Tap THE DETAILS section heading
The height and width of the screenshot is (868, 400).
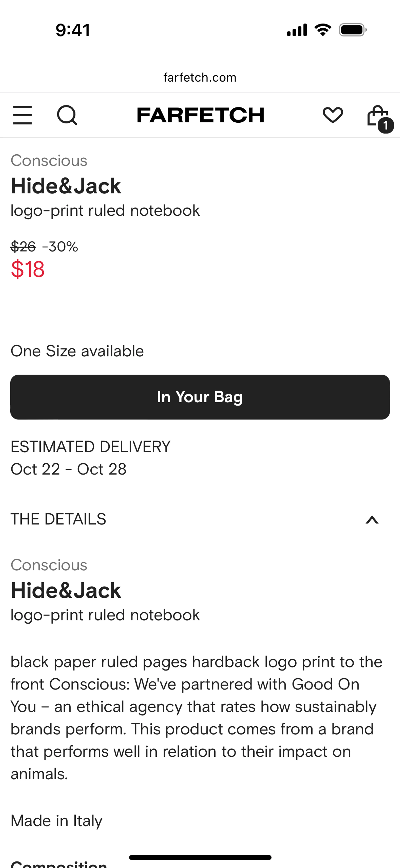[58, 519]
